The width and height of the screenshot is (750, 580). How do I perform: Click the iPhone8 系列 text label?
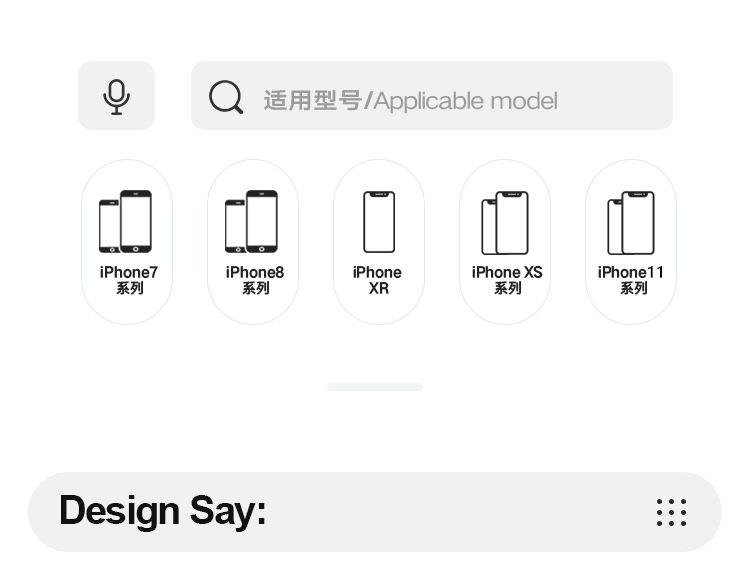click(255, 280)
